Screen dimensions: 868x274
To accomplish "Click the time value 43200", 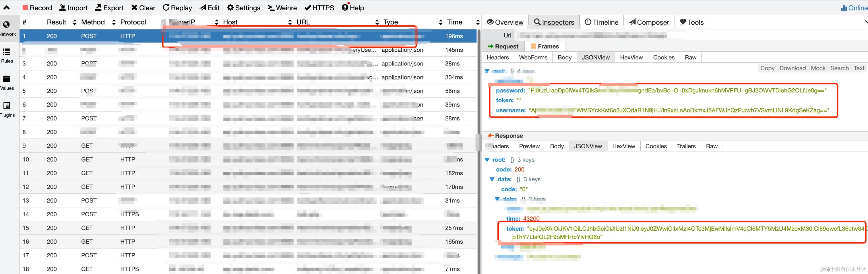I will [x=531, y=219].
